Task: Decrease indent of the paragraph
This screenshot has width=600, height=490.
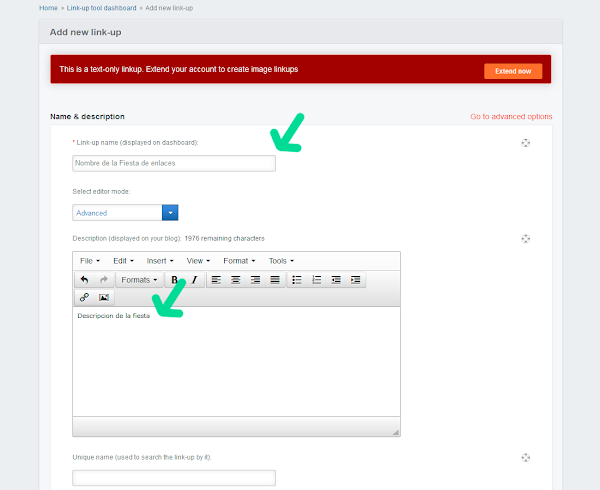Action: pos(336,280)
